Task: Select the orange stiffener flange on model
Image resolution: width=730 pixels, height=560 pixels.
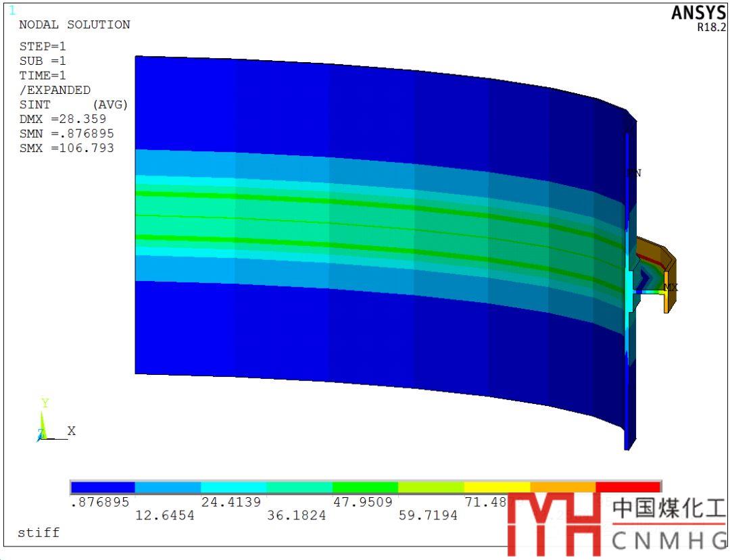Action: [667, 290]
